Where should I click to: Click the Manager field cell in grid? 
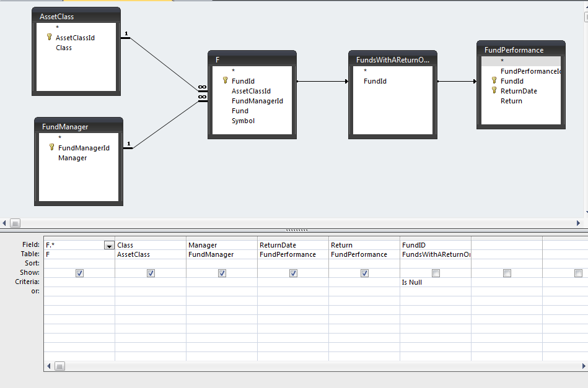click(222, 245)
